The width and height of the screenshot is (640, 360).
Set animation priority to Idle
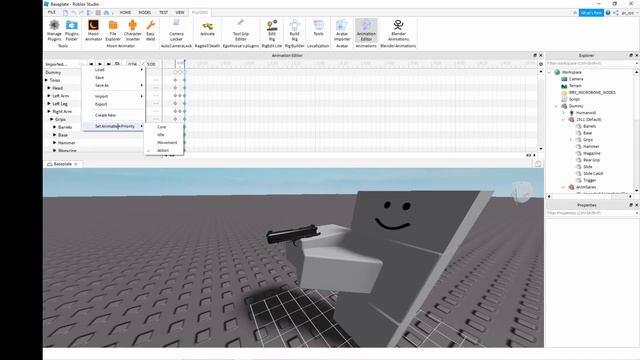(x=164, y=135)
